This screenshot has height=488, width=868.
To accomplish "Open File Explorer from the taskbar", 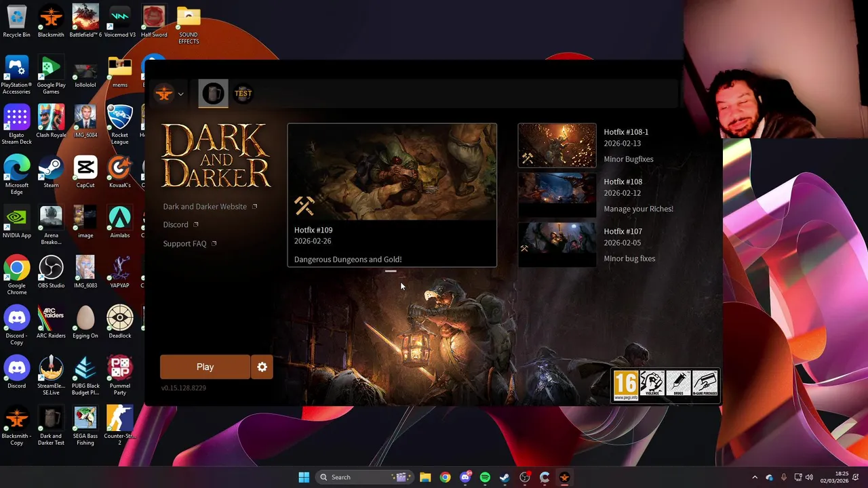I will point(425,477).
